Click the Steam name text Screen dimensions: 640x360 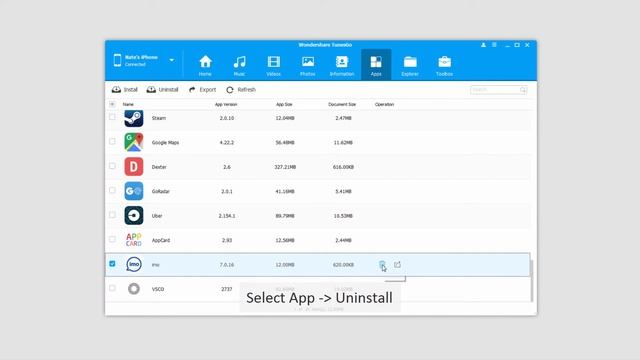(x=159, y=118)
